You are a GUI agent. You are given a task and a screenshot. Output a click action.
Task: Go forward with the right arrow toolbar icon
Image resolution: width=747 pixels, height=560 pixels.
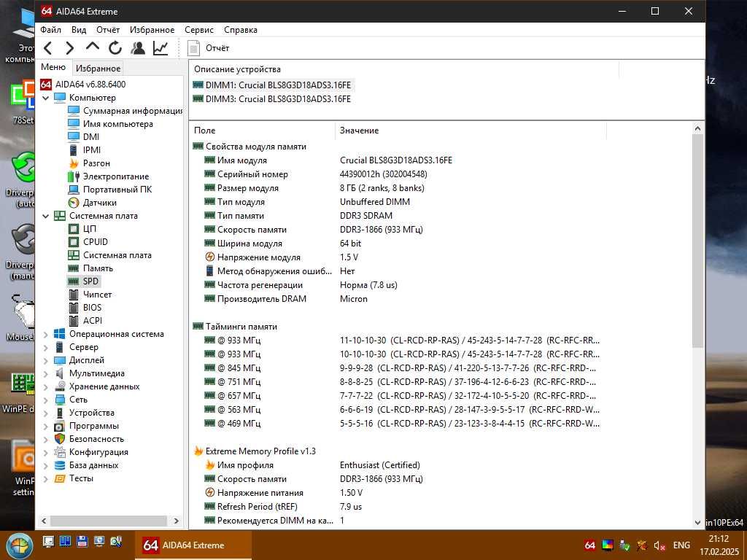click(69, 48)
